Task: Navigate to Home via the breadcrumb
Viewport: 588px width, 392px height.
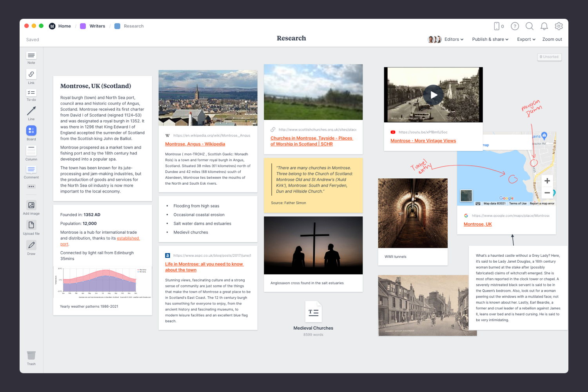Action: (x=65, y=26)
